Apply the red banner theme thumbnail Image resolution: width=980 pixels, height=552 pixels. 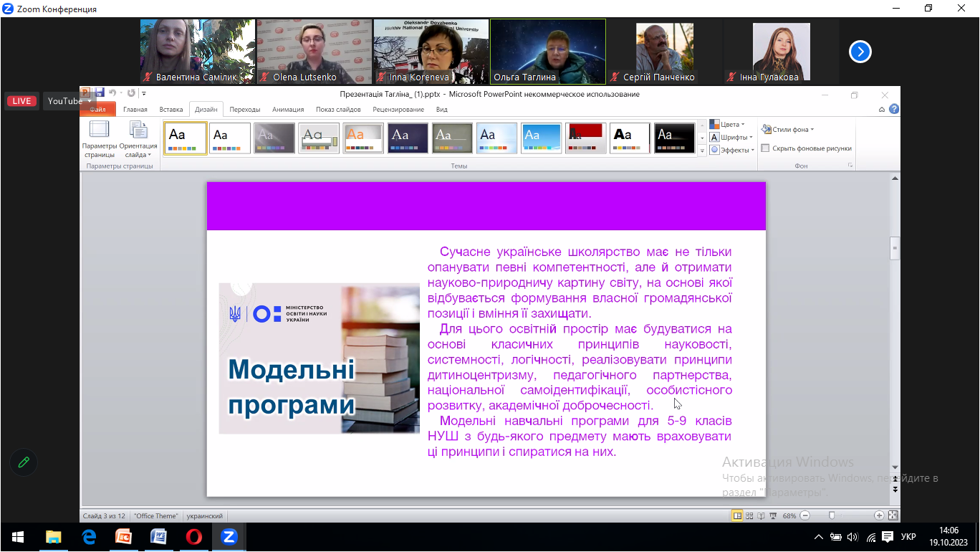pyautogui.click(x=585, y=138)
